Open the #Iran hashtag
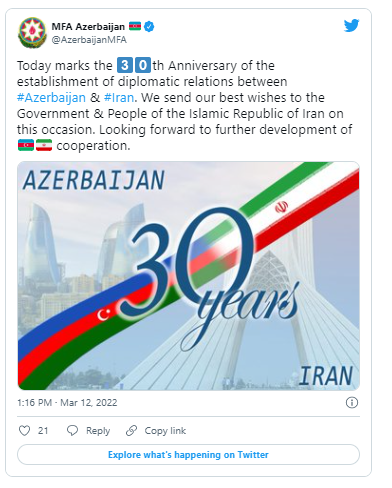The height and width of the screenshot is (488, 392). point(119,98)
